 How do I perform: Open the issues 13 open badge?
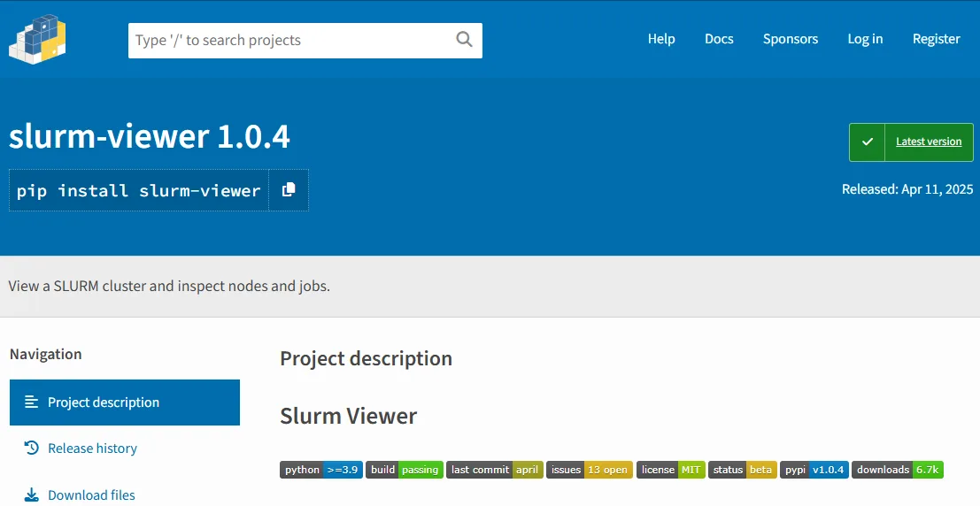(589, 470)
